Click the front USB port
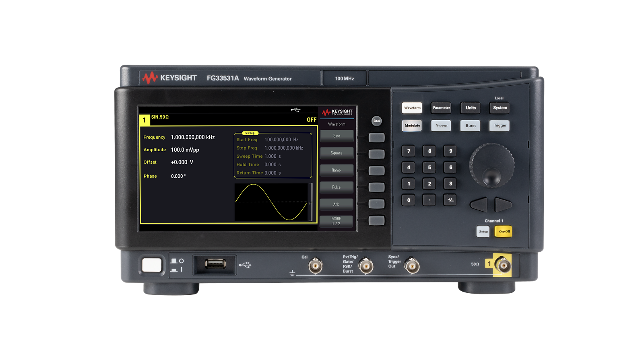The width and height of the screenshot is (644, 362). point(215,264)
